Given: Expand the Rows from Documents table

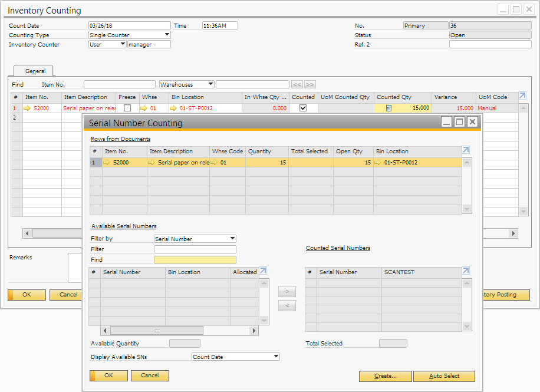Looking at the screenshot, I should click(x=466, y=150).
